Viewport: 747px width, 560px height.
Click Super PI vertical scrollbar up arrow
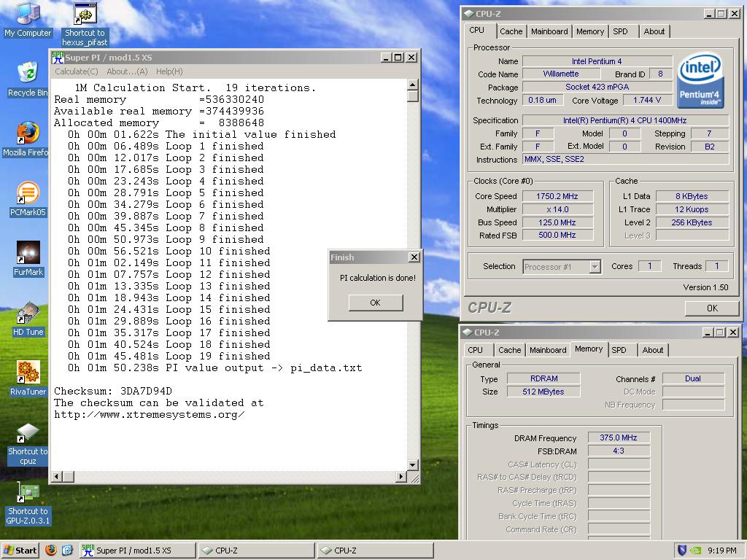click(413, 85)
